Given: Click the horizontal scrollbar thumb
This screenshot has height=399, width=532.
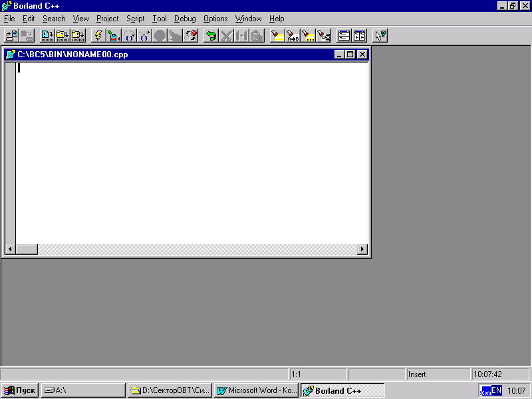Looking at the screenshot, I should 27,249.
